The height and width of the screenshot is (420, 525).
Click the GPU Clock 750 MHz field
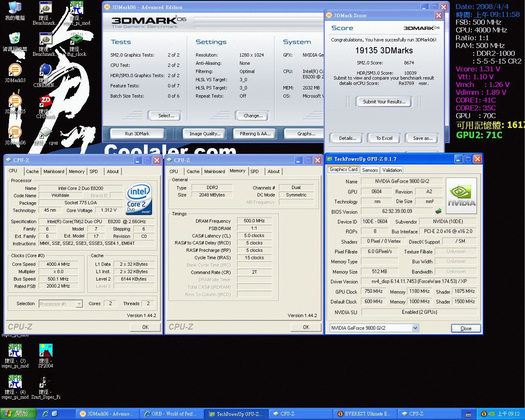[374, 291]
